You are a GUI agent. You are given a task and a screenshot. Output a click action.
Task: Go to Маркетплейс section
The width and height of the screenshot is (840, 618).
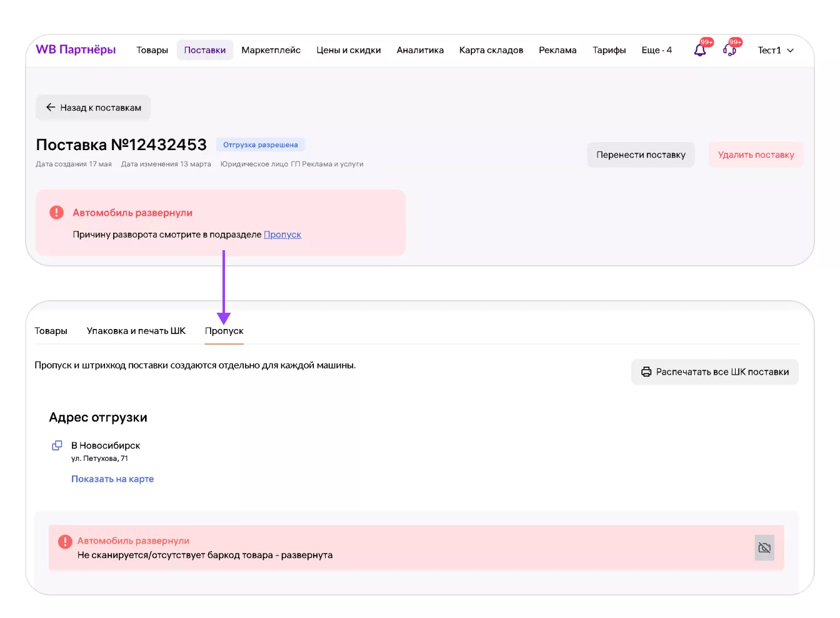coord(271,50)
